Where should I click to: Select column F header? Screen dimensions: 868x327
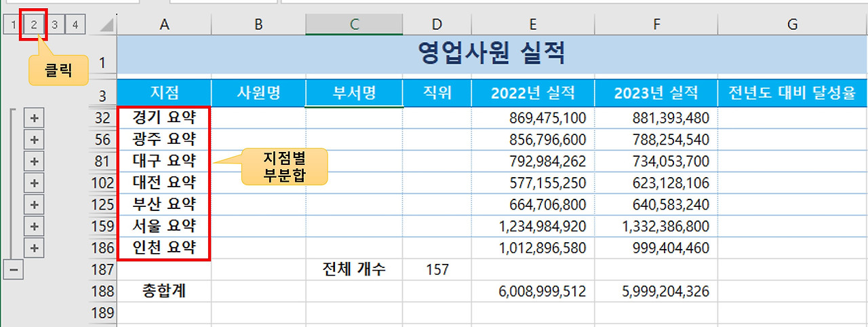(656, 25)
